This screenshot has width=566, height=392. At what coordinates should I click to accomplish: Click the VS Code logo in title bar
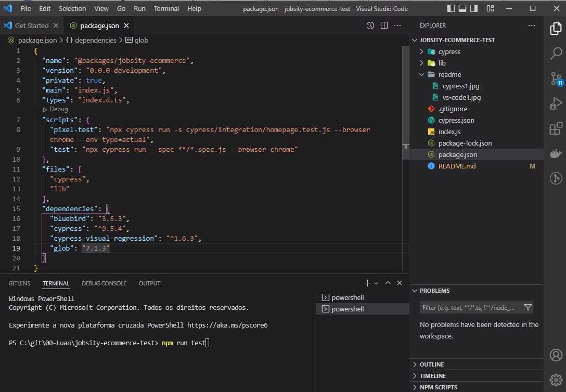(x=8, y=8)
